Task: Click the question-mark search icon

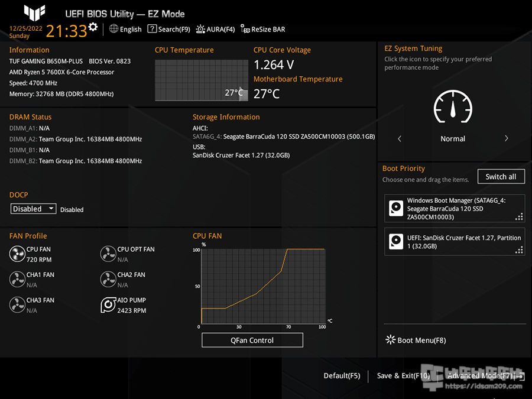Action: click(152, 29)
